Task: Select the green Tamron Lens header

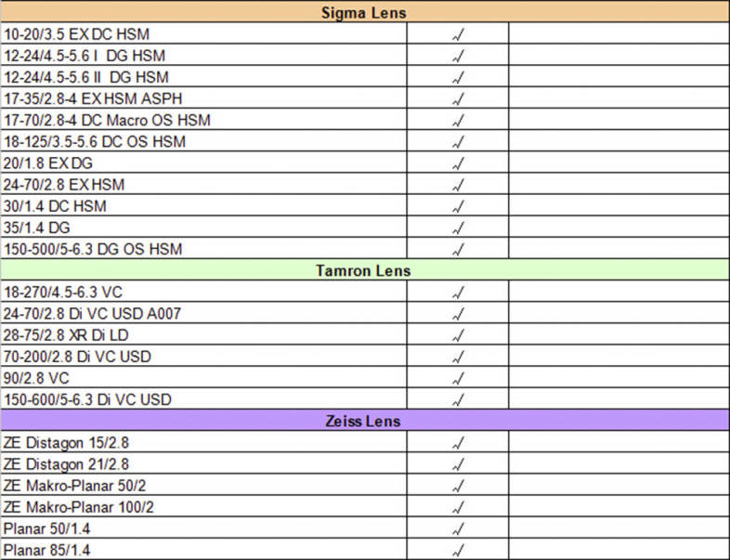Action: click(x=364, y=271)
